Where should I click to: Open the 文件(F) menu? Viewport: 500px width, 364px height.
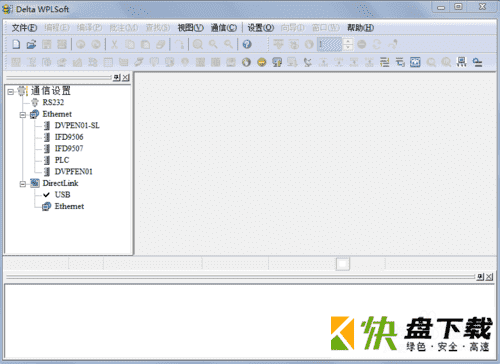(x=24, y=28)
